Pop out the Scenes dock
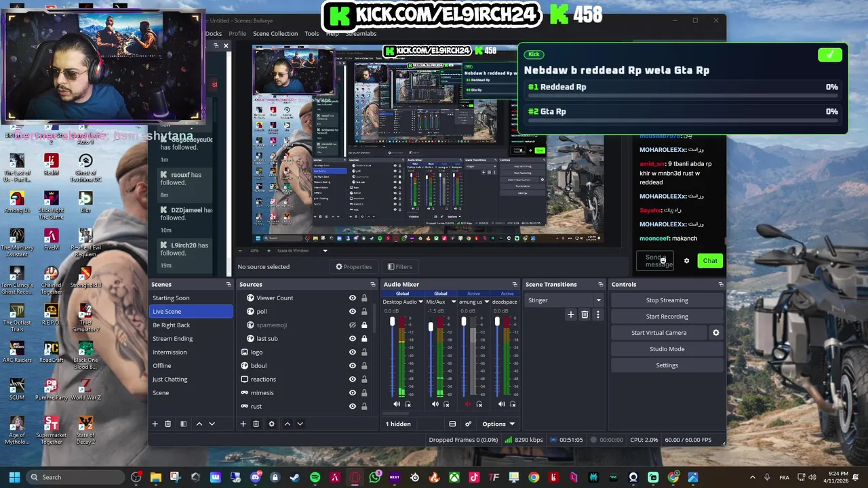868x488 pixels. tap(229, 285)
